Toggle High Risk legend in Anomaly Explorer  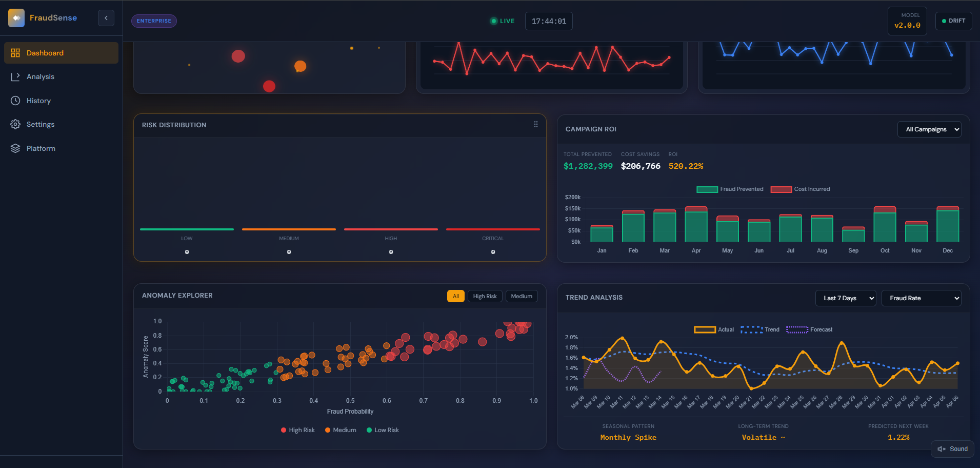pos(297,430)
